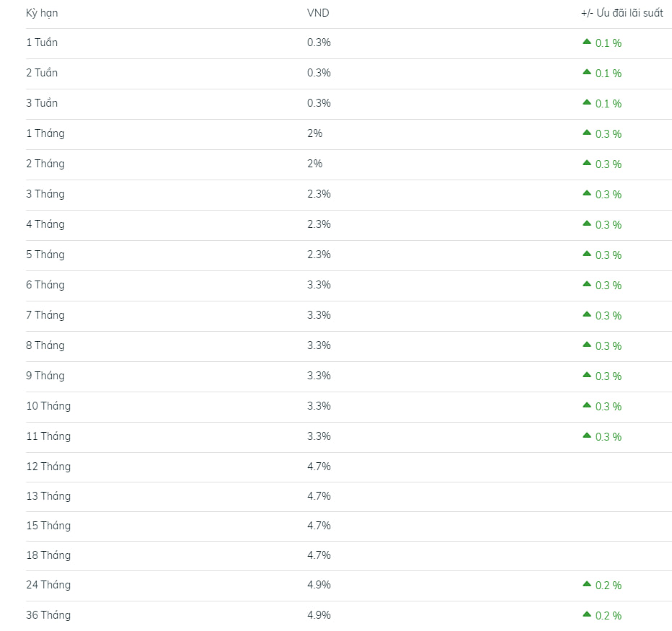
Task: Click the green up arrow for 9 Tháng
Action: point(587,375)
